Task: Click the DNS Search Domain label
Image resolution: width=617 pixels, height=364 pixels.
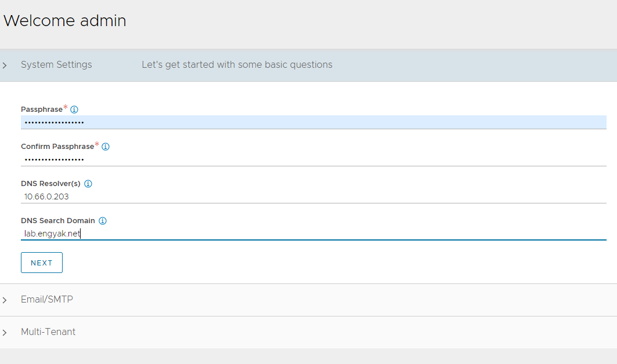Action: tap(57, 221)
